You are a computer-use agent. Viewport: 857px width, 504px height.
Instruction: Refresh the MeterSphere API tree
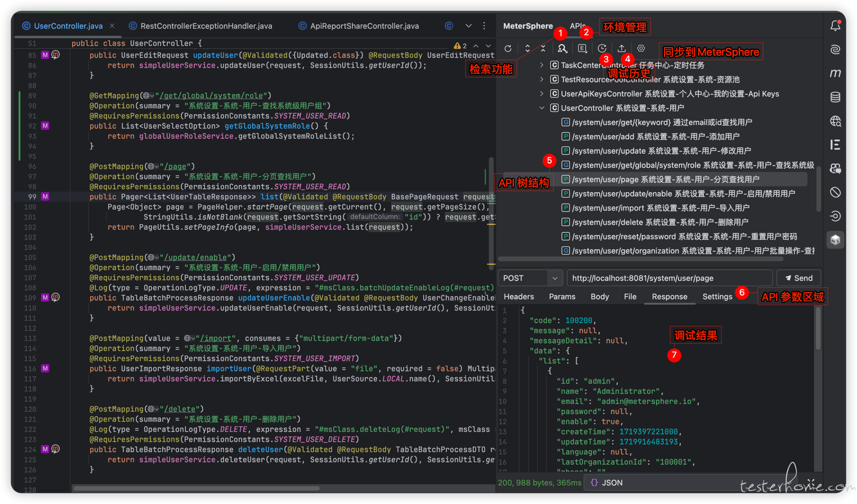point(508,49)
